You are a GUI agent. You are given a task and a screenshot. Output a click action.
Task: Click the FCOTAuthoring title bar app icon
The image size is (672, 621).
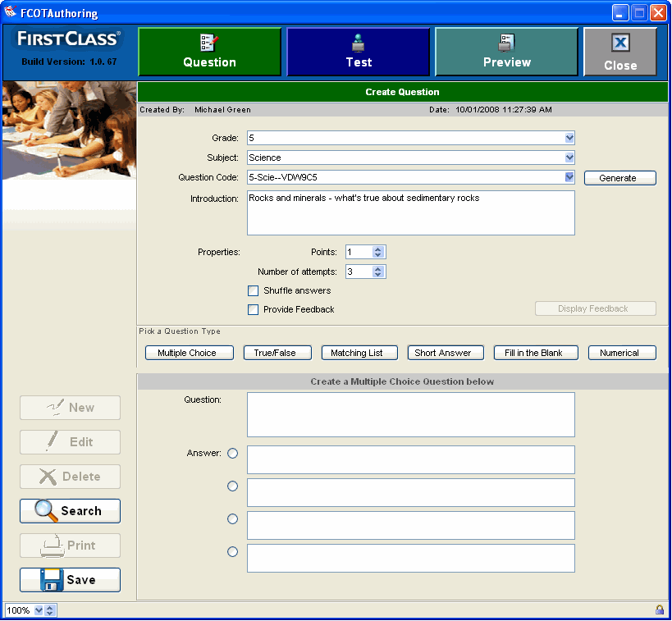(x=11, y=13)
